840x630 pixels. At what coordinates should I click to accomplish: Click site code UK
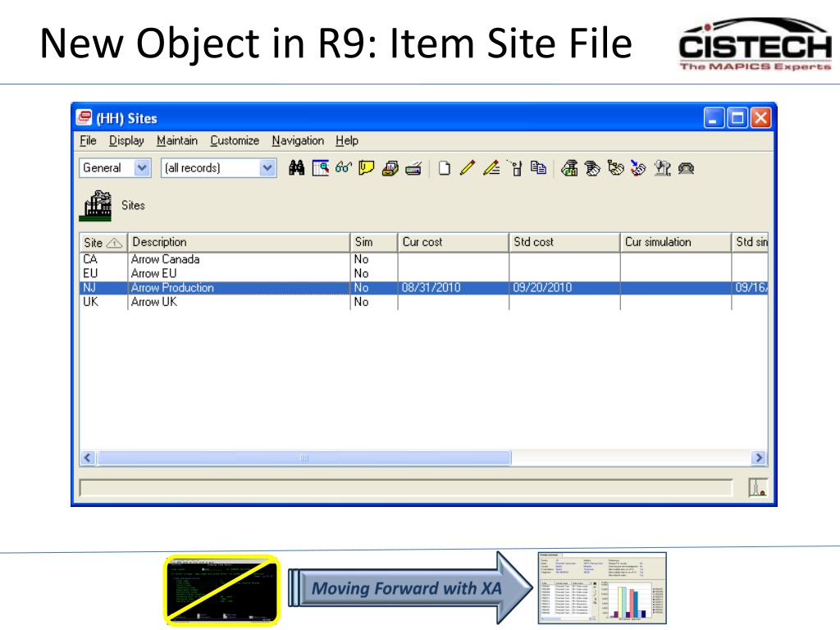(90, 302)
